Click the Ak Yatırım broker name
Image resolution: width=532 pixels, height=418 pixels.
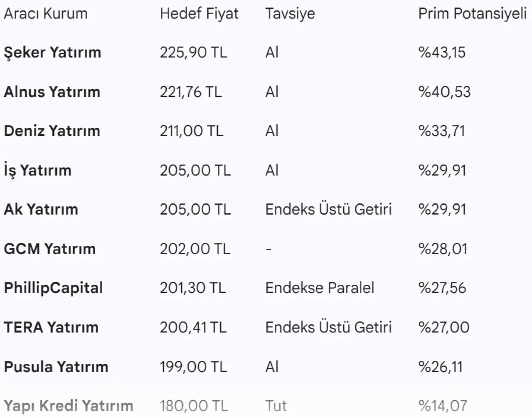pyautogui.click(x=41, y=210)
